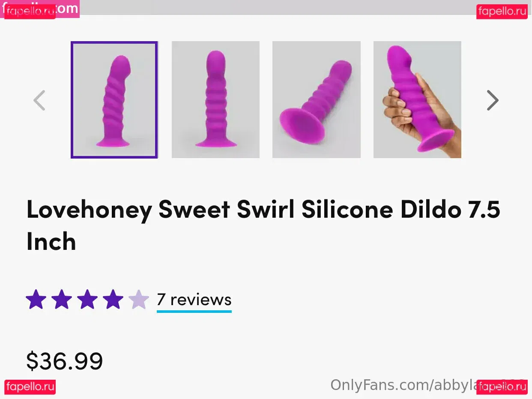This screenshot has width=532, height=399.
Task: Click the top-left fapello.ru badge
Action: tap(30, 12)
